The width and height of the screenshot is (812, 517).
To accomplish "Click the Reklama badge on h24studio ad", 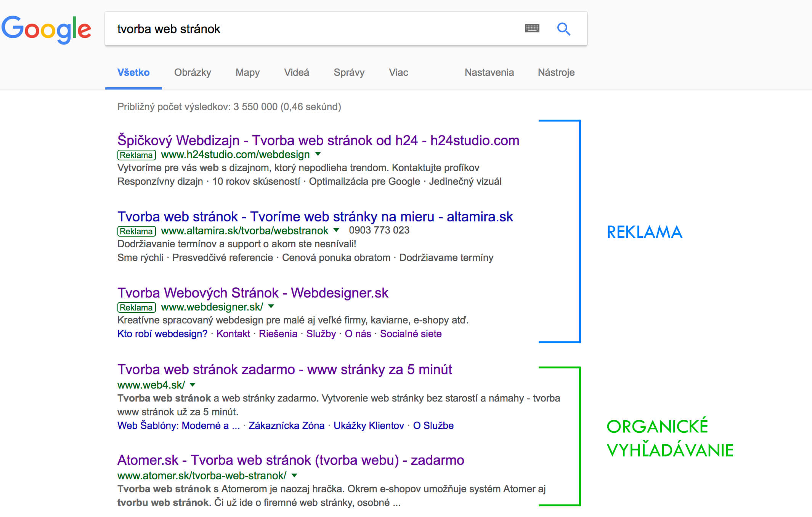I will (x=136, y=155).
